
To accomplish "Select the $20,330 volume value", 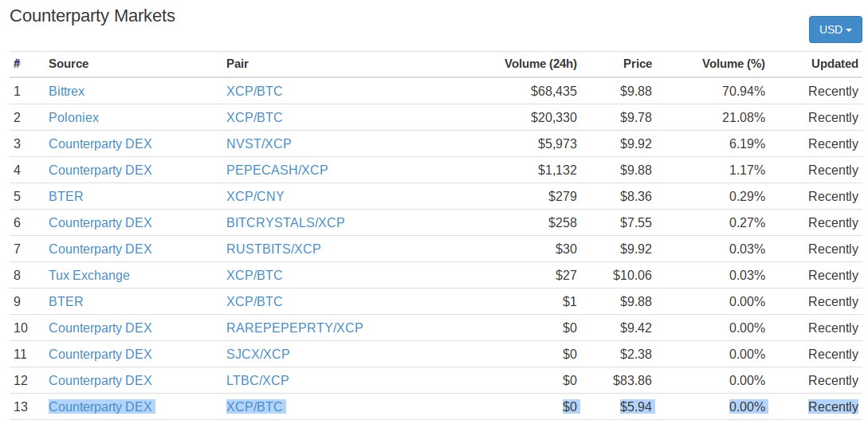I will click(554, 117).
